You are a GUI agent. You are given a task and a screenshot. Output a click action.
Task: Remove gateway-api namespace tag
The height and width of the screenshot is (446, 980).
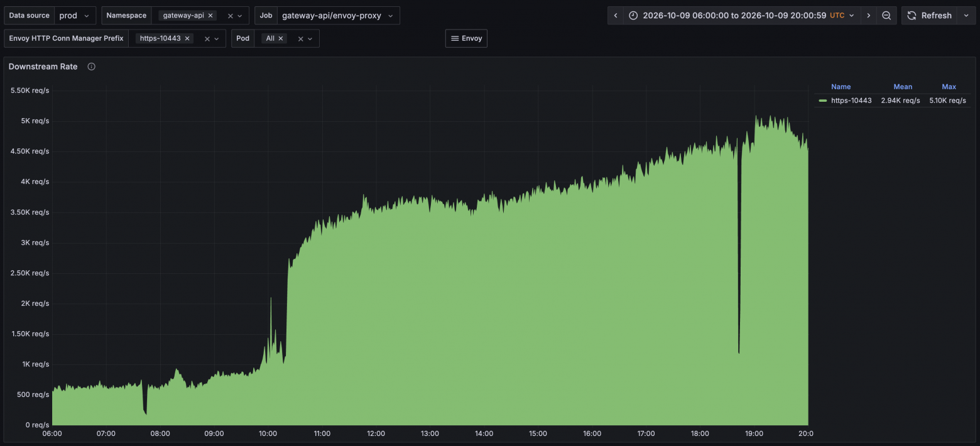[210, 16]
